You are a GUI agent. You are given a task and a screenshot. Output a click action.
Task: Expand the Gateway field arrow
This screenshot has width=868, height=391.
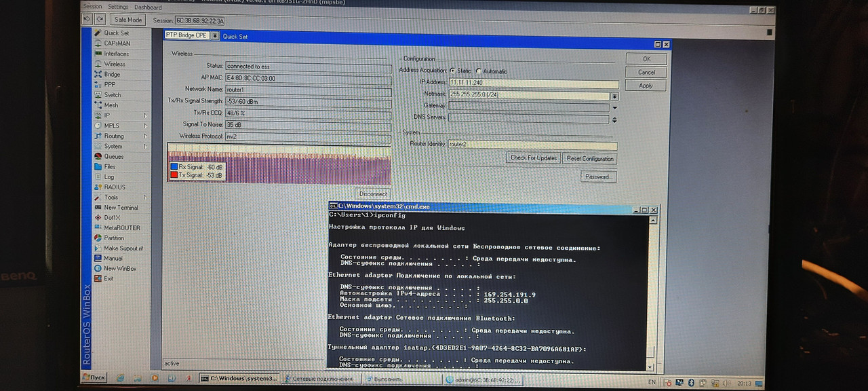coord(614,107)
